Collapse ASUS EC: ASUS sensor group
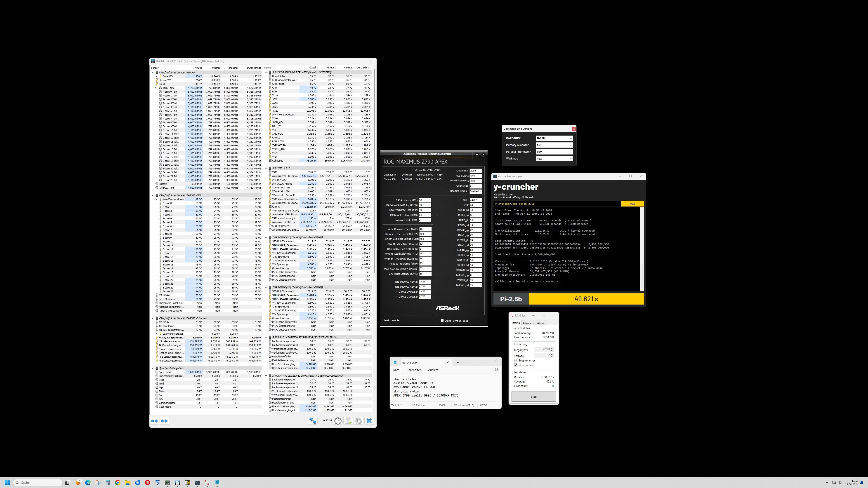The width and height of the screenshot is (868, 488). [x=266, y=168]
